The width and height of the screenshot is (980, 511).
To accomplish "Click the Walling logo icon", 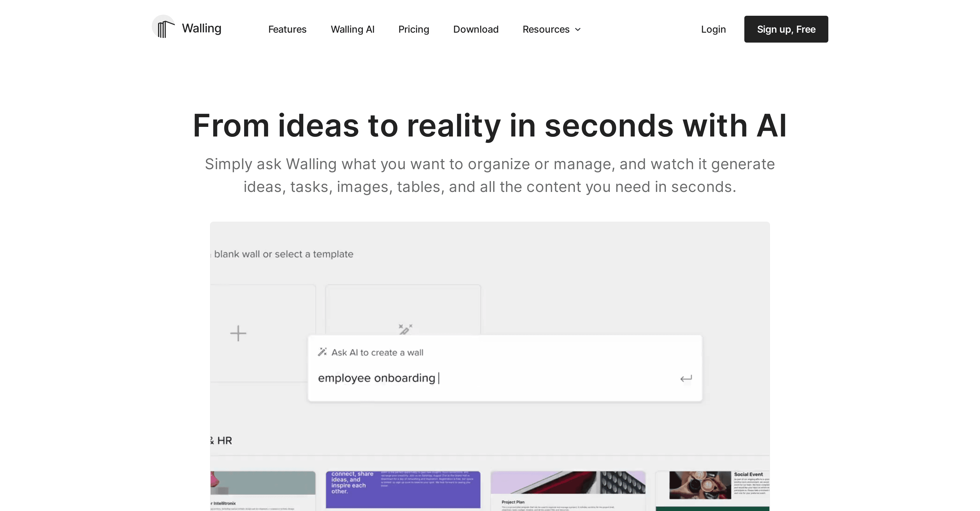I will [163, 28].
